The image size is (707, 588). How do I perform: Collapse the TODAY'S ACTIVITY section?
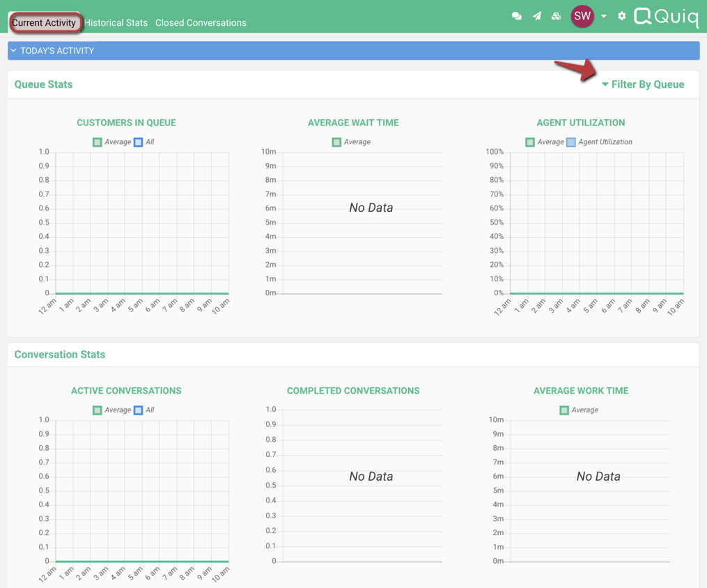(x=354, y=50)
